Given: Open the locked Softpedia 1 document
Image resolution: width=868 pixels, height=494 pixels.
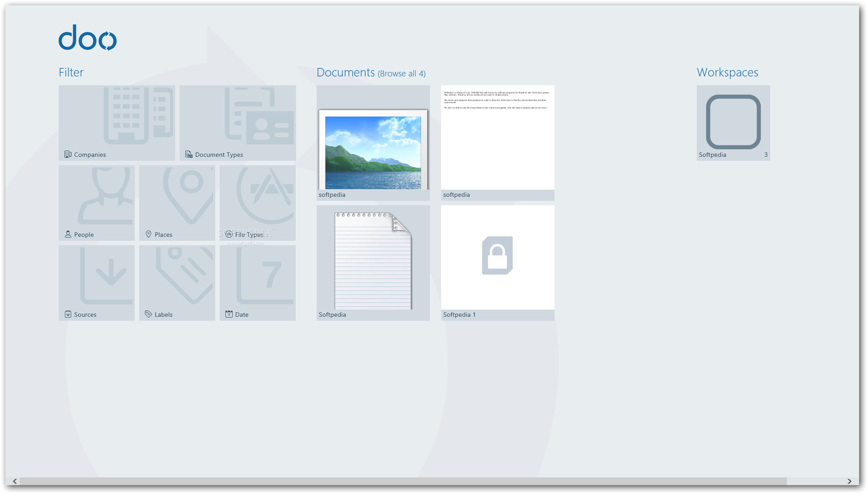Looking at the screenshot, I should click(x=498, y=263).
